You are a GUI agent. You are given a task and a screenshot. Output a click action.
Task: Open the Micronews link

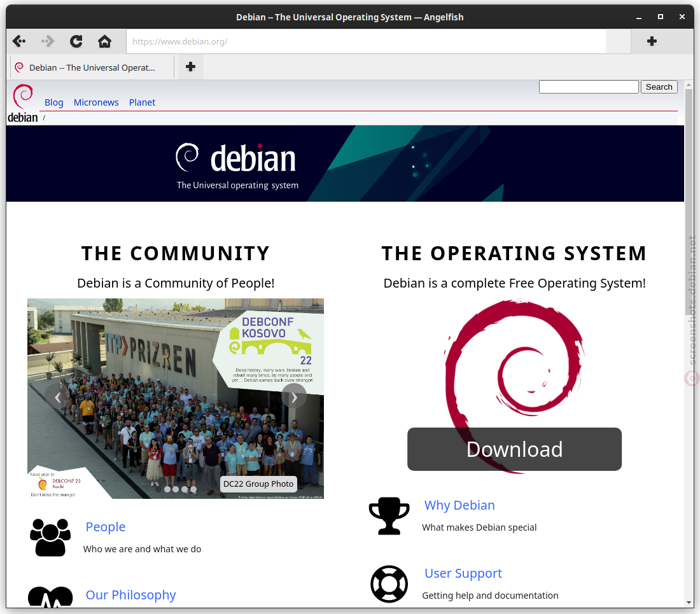coord(96,102)
